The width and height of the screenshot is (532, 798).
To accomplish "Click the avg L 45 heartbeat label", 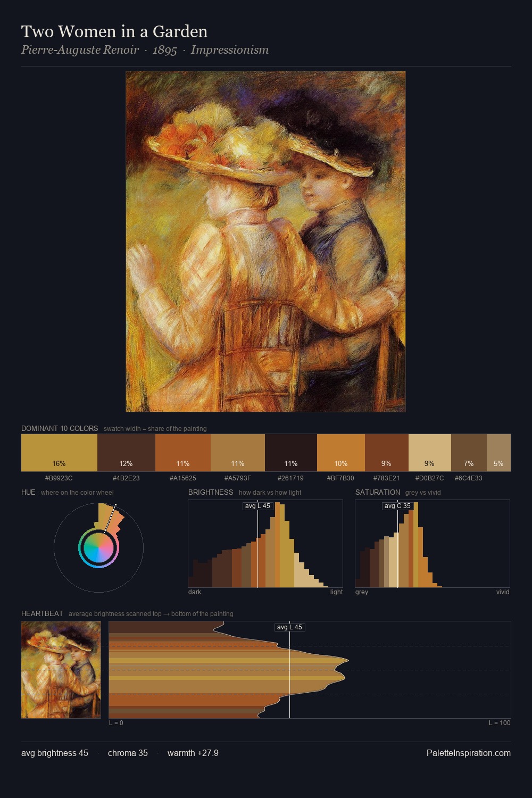I will 289,627.
